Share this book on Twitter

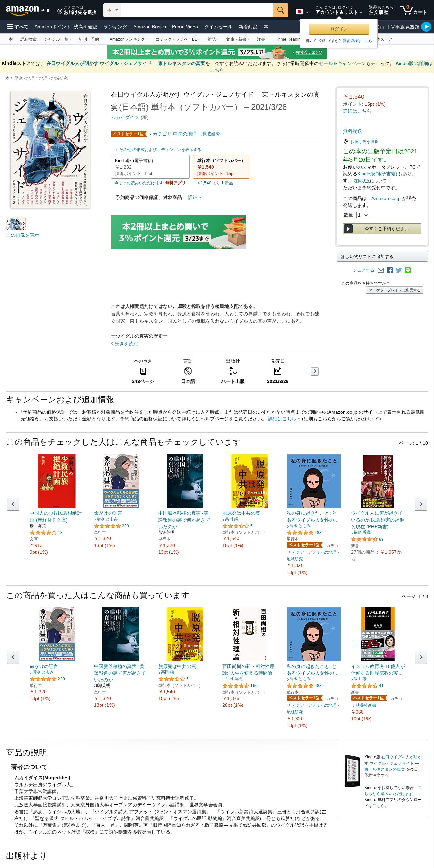point(399,270)
